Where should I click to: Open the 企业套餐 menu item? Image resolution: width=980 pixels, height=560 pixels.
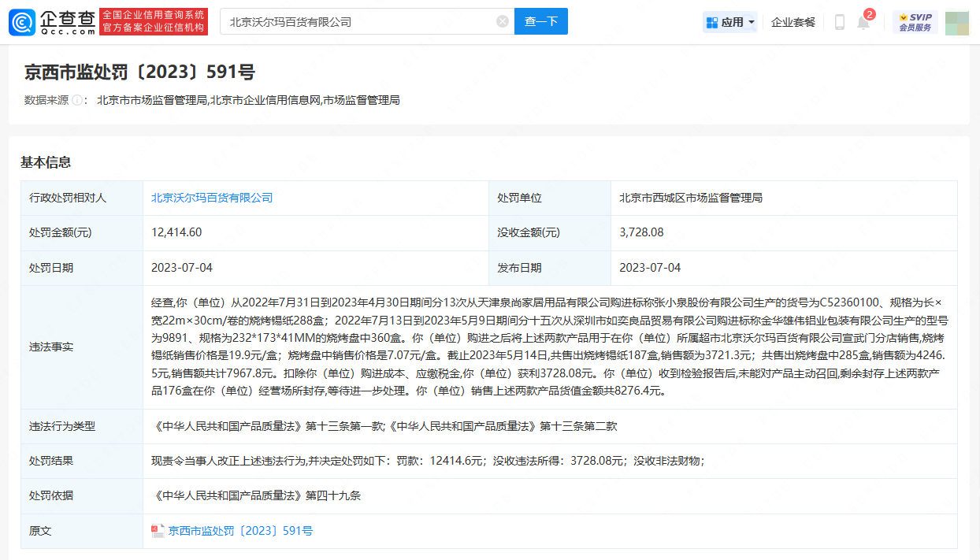(x=793, y=22)
